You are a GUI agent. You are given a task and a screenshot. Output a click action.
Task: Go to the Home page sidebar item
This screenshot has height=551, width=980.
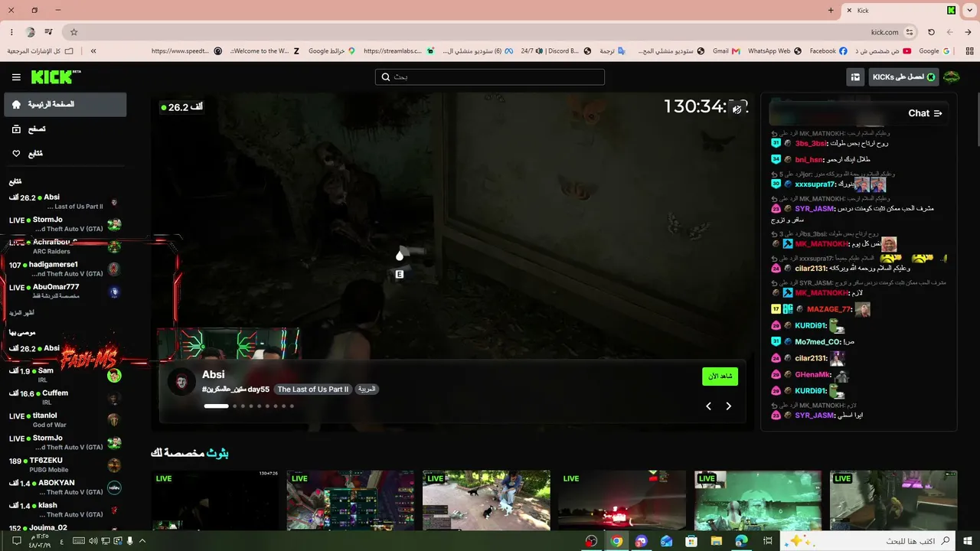coord(65,105)
